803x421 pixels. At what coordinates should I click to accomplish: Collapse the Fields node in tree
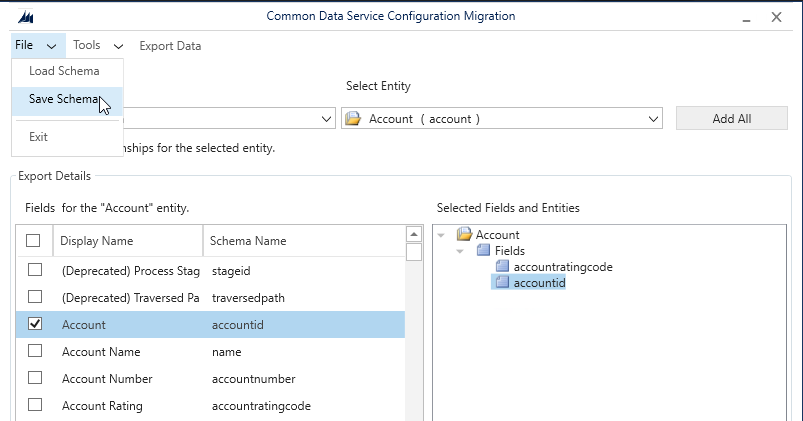[x=460, y=251]
